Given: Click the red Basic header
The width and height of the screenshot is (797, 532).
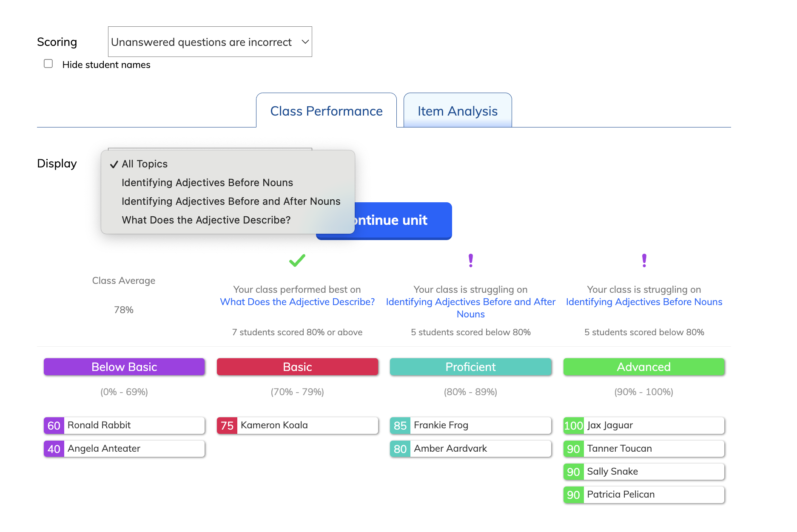Looking at the screenshot, I should [297, 367].
